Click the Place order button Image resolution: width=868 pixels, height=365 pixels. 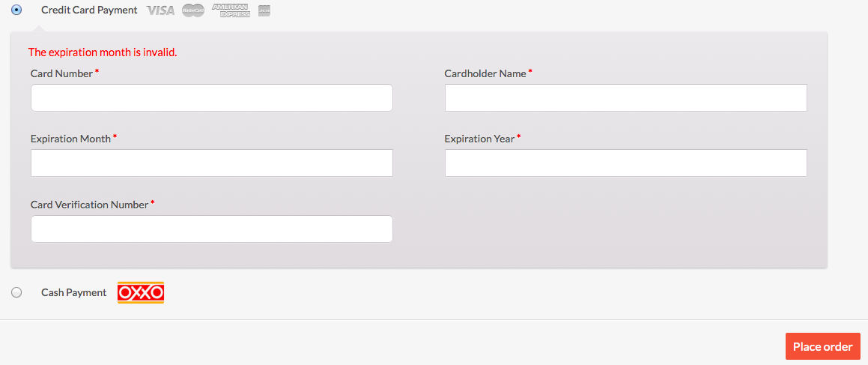[x=822, y=346]
